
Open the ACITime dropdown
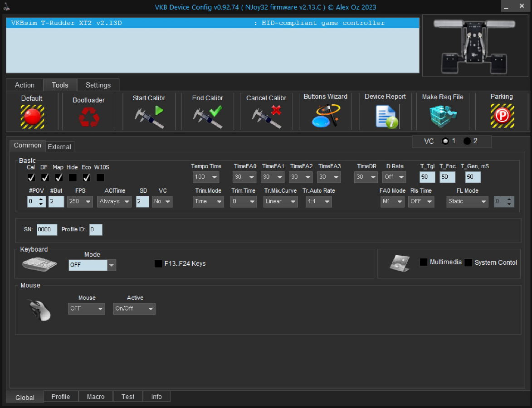pyautogui.click(x=114, y=201)
